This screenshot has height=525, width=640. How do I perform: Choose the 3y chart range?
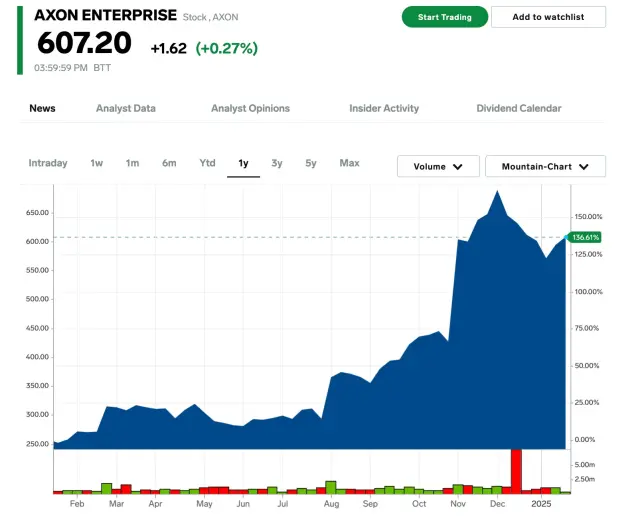pyautogui.click(x=277, y=163)
